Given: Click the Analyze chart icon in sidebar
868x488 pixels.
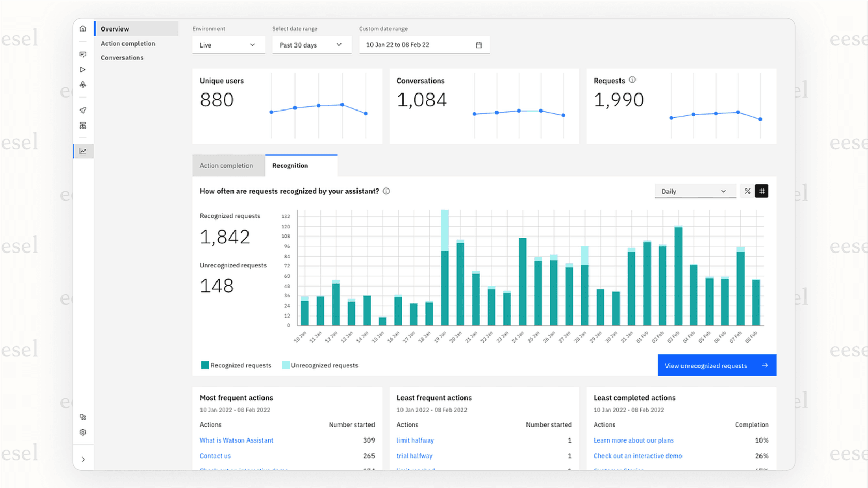Looking at the screenshot, I should click(83, 150).
